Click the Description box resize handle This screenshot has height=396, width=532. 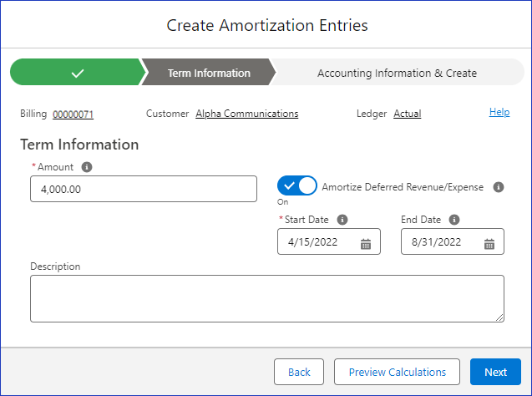click(499, 317)
